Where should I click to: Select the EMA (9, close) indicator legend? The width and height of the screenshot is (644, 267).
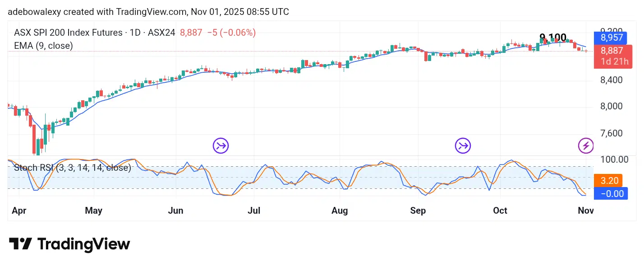coord(43,46)
